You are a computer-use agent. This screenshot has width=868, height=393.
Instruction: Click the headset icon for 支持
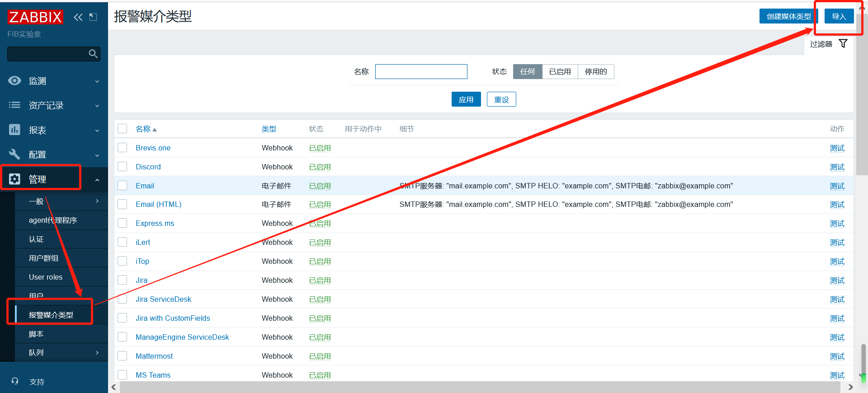tap(15, 381)
